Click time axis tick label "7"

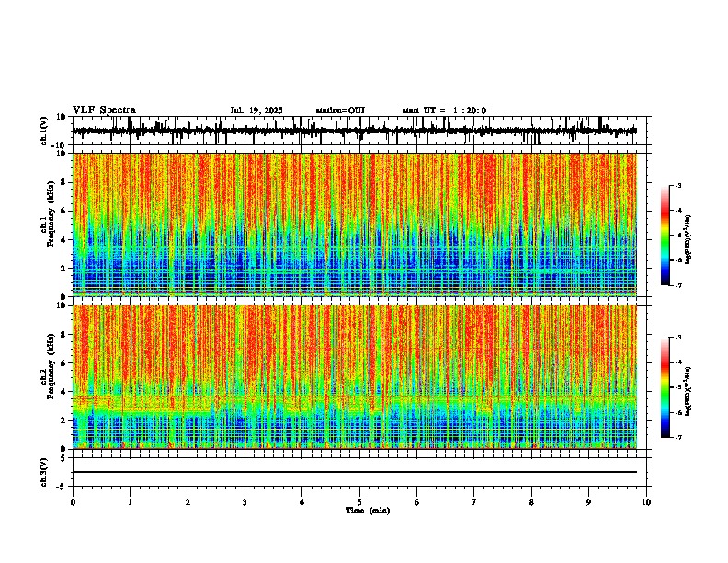474,502
